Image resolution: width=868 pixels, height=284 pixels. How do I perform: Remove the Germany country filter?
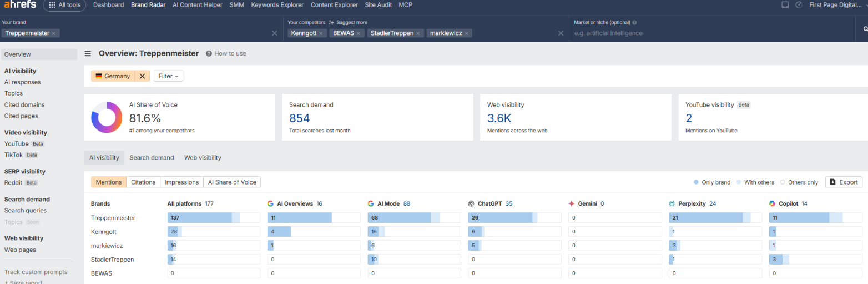click(142, 76)
